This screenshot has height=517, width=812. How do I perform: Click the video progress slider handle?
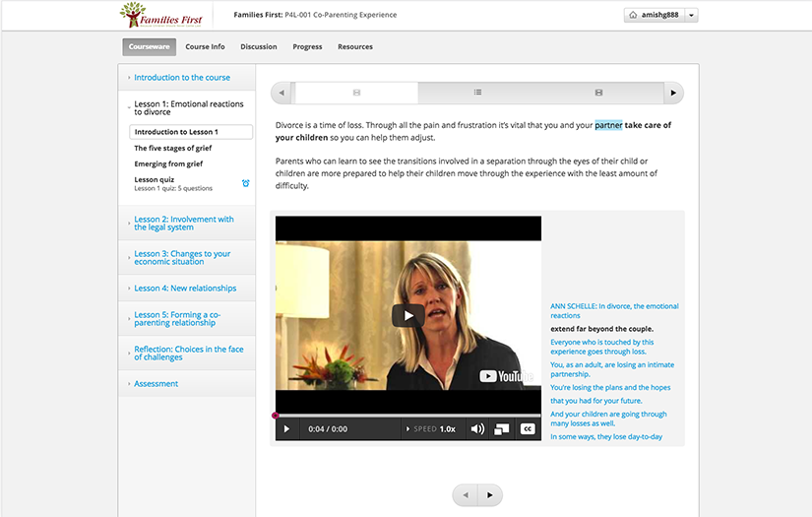276,416
